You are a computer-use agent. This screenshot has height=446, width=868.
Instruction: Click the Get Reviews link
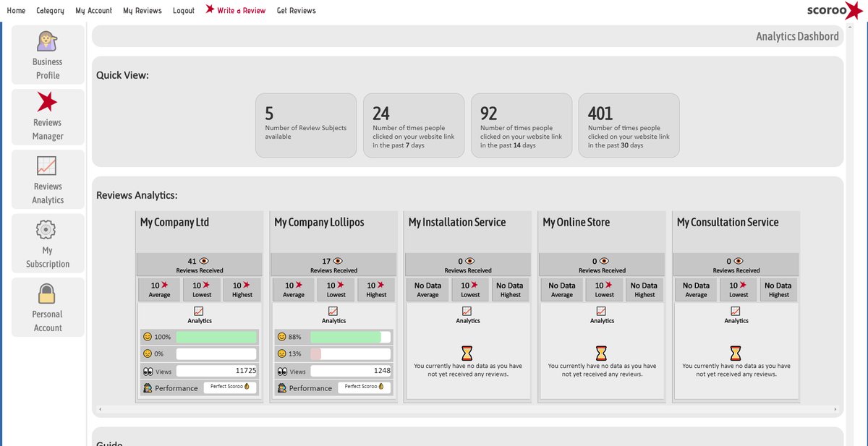coord(297,10)
